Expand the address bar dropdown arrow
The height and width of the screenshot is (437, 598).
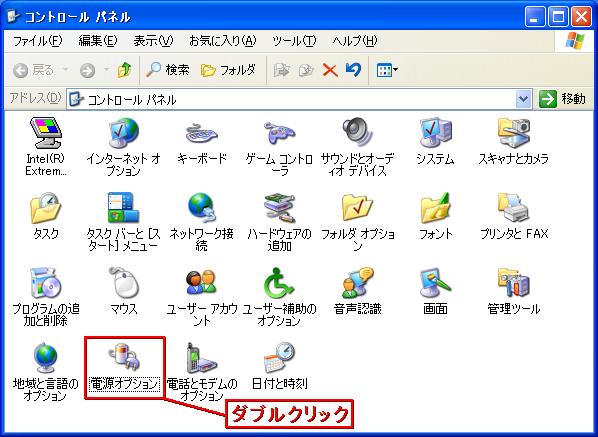coord(524,100)
